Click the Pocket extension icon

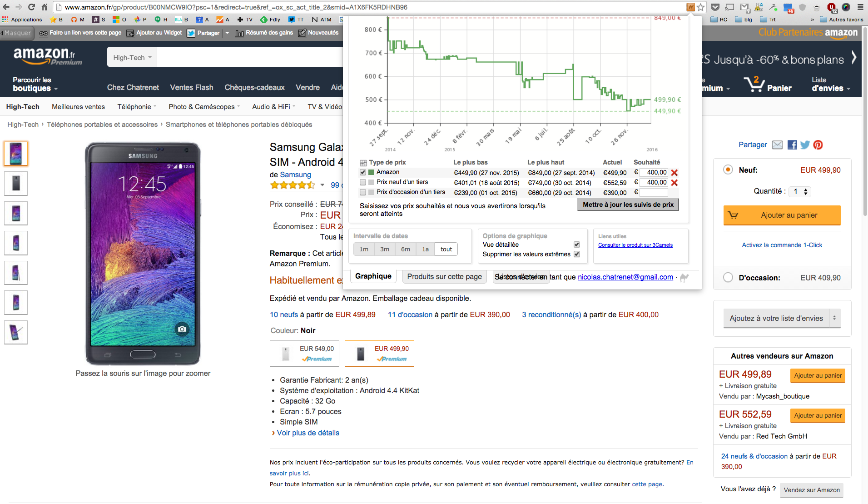coord(715,7)
